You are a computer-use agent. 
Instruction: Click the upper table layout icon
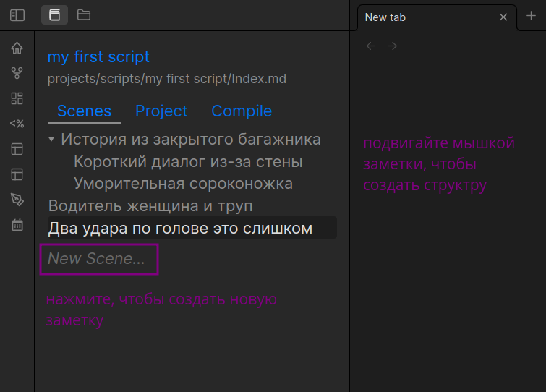[x=17, y=149]
